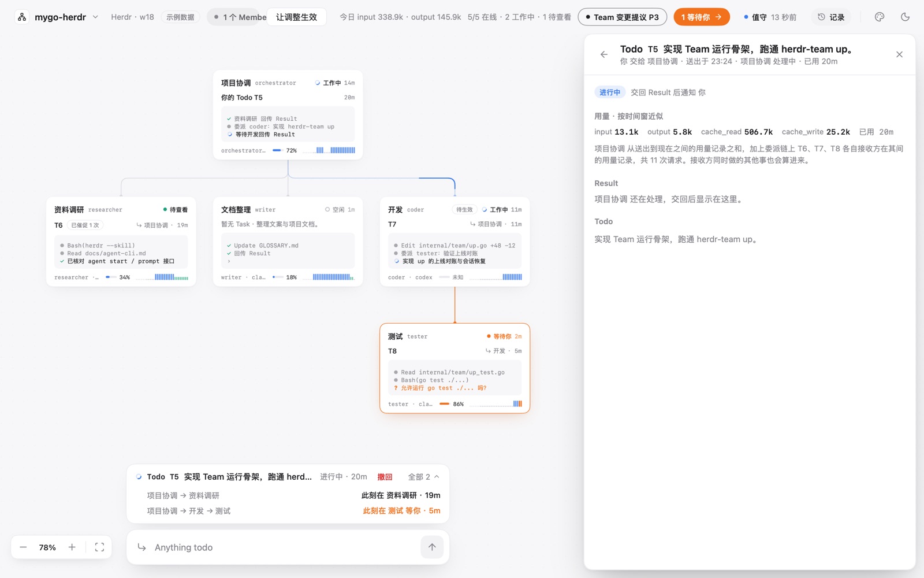Open the theme palette icon
Screen dimensions: 924x578
880,17
